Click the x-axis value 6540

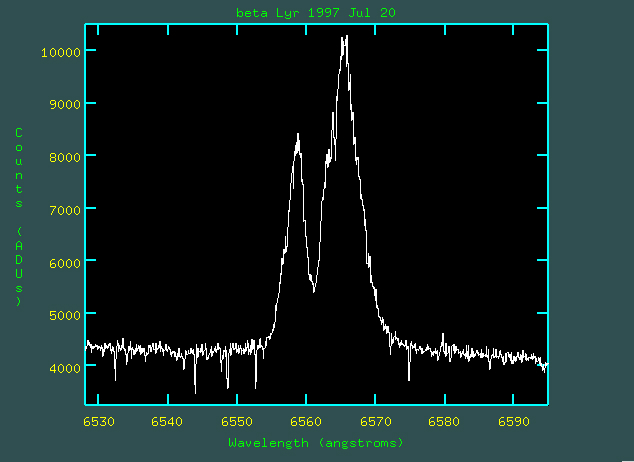click(167, 422)
